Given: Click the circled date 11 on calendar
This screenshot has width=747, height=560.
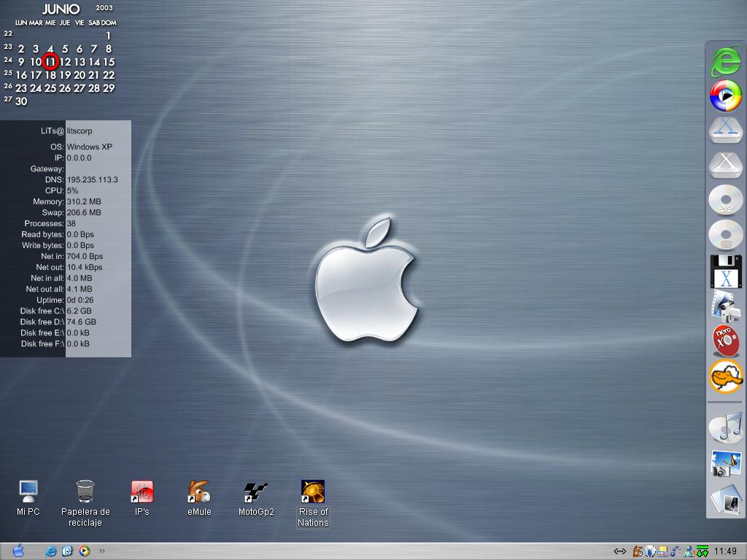Looking at the screenshot, I should 50,62.
